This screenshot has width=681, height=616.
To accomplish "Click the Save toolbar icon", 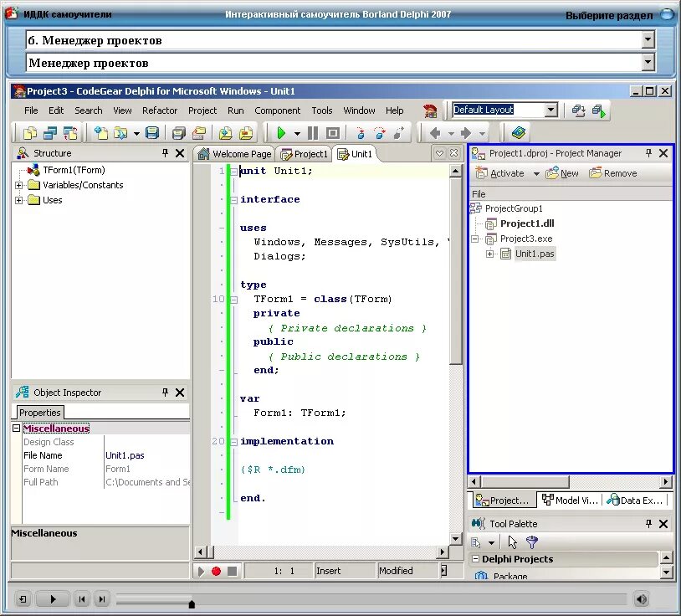I will (152, 133).
